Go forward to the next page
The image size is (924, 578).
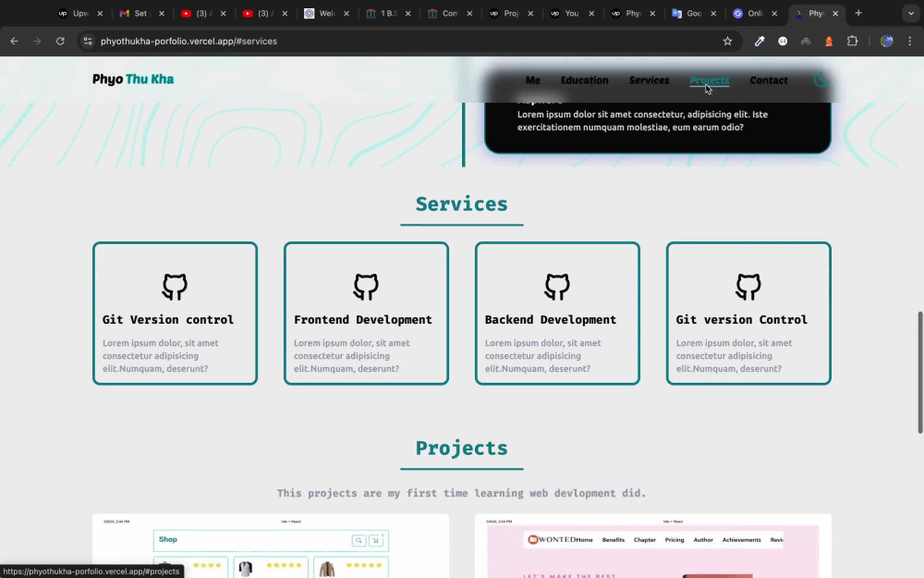37,42
